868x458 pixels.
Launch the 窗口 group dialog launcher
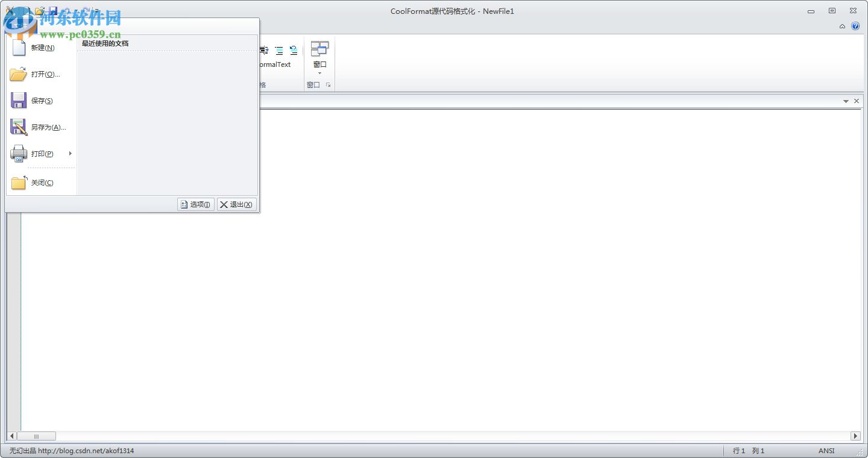329,85
